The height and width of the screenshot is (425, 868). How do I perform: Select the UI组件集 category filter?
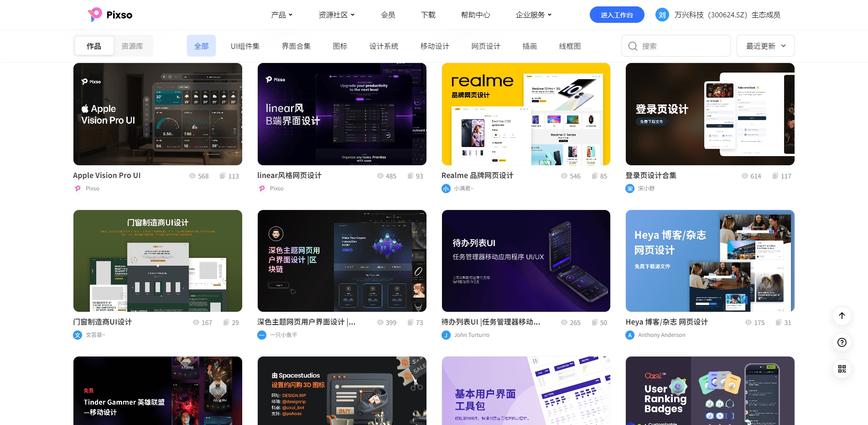[x=245, y=46]
